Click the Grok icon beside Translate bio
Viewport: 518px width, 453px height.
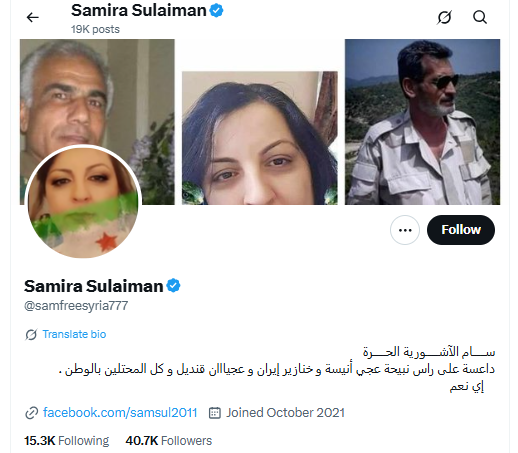(31, 334)
